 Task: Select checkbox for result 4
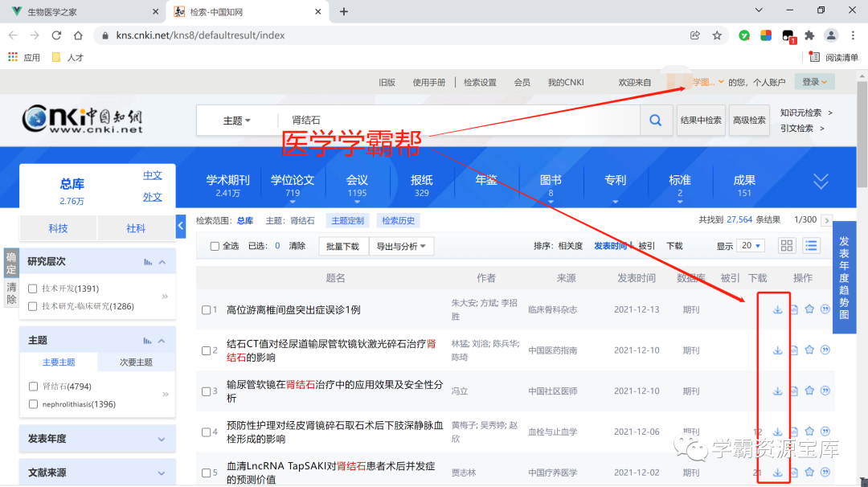tap(206, 432)
